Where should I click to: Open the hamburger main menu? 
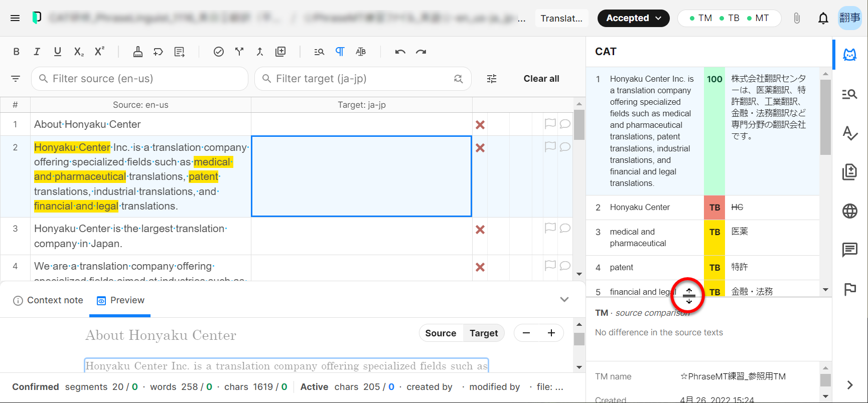coord(15,19)
